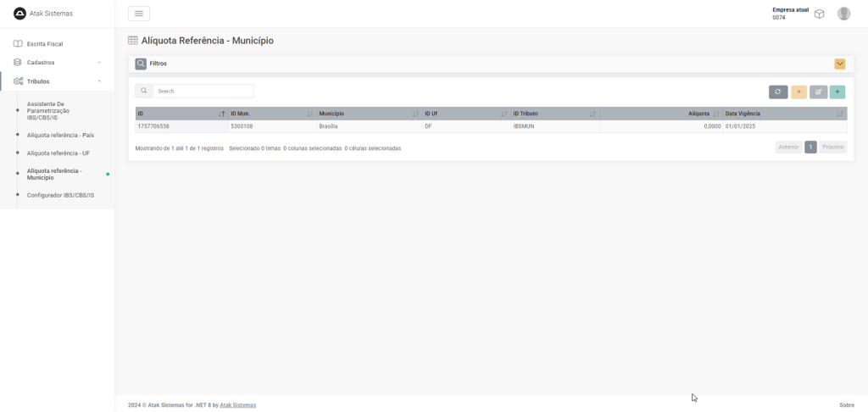The width and height of the screenshot is (868, 412).
Task: Click the refresh table button
Action: [778, 92]
